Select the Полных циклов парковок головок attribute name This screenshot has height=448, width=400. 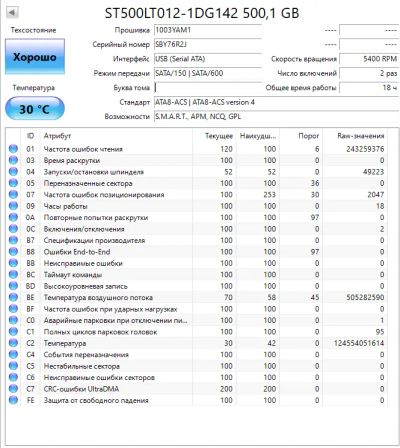pos(100,332)
